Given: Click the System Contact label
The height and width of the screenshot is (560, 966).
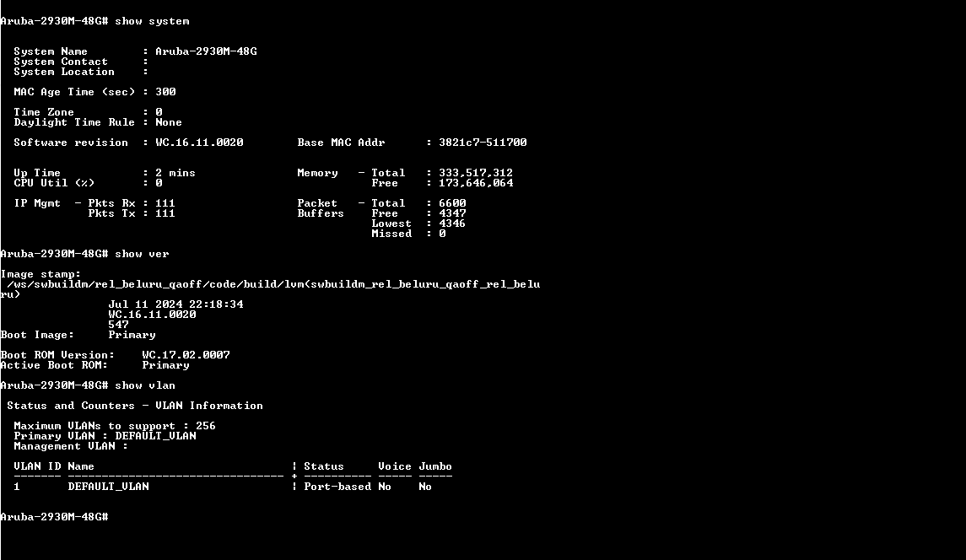Looking at the screenshot, I should coord(61,62).
